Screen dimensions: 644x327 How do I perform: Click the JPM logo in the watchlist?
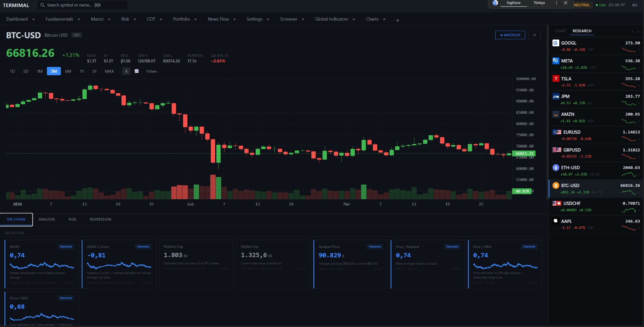point(556,96)
